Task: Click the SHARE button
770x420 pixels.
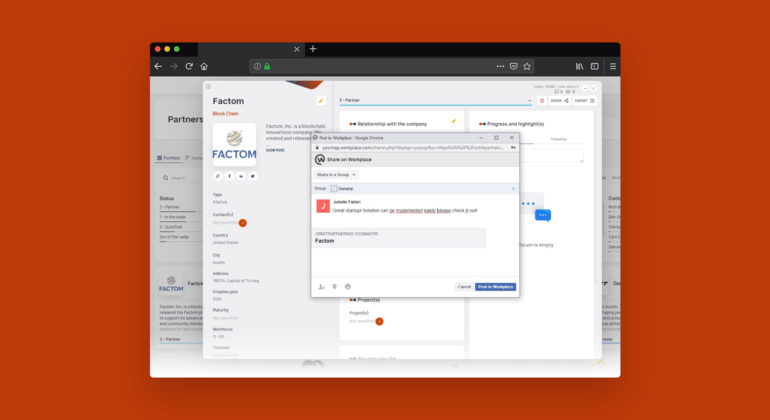Action: [559, 101]
